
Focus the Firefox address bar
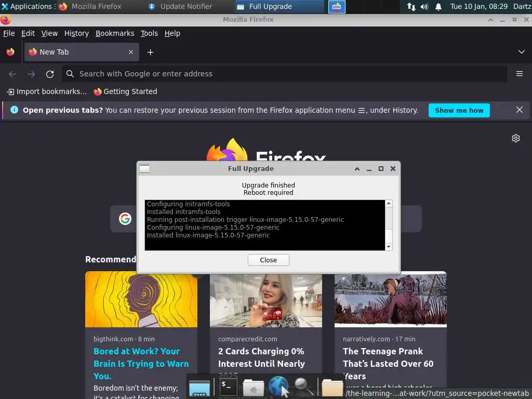284,74
